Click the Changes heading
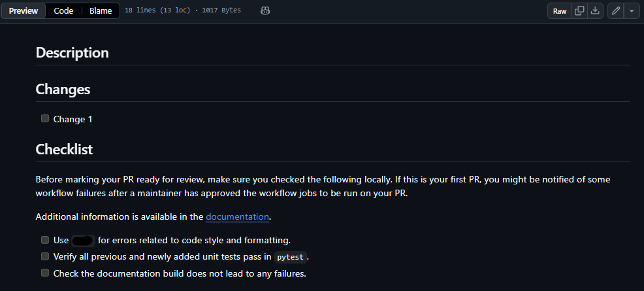644x291 pixels. click(x=63, y=90)
